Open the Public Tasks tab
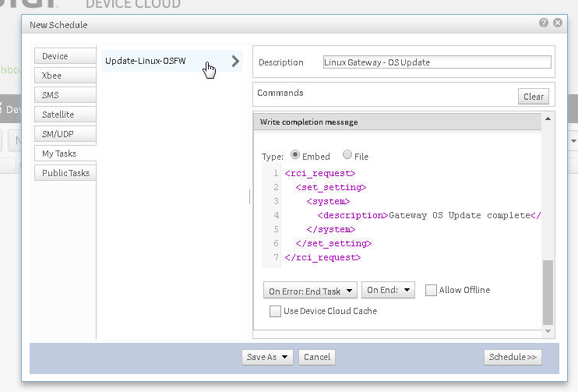This screenshot has height=392, width=578. click(65, 173)
